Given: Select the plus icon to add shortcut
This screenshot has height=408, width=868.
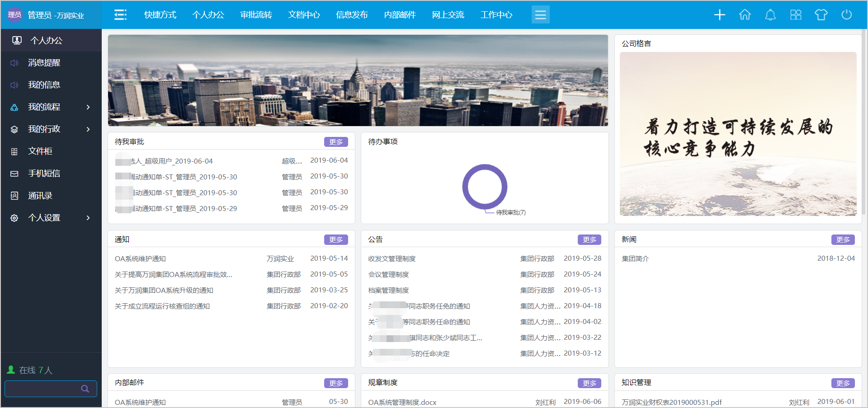Looking at the screenshot, I should [x=719, y=14].
